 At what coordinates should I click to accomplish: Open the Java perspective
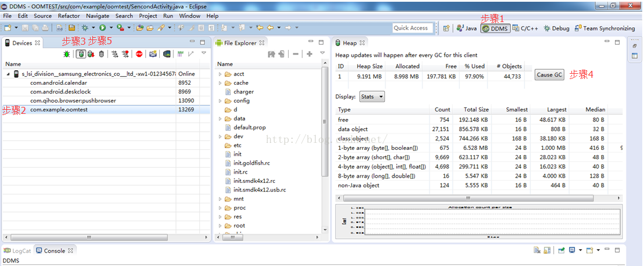pyautogui.click(x=467, y=28)
